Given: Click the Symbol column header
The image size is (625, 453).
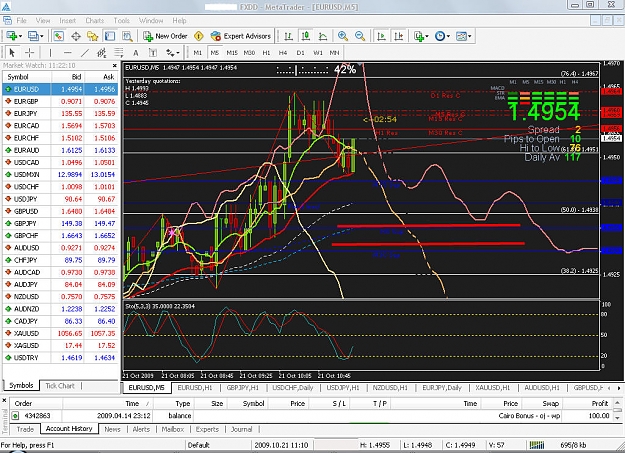Looking at the screenshot, I should tap(27, 77).
